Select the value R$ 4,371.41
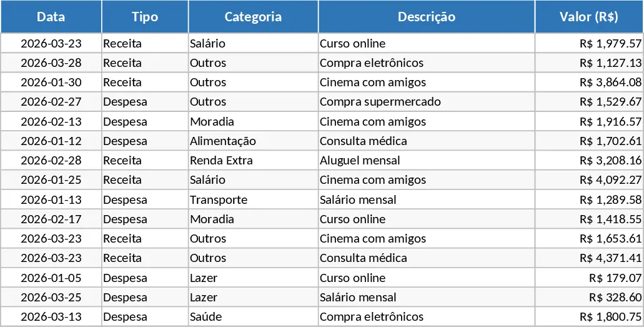 point(589,258)
